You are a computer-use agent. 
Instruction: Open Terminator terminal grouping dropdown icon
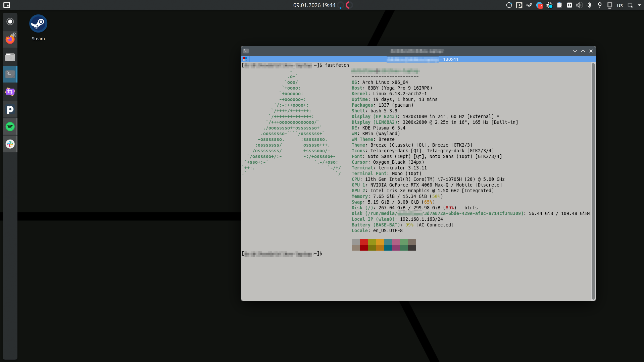point(245,59)
